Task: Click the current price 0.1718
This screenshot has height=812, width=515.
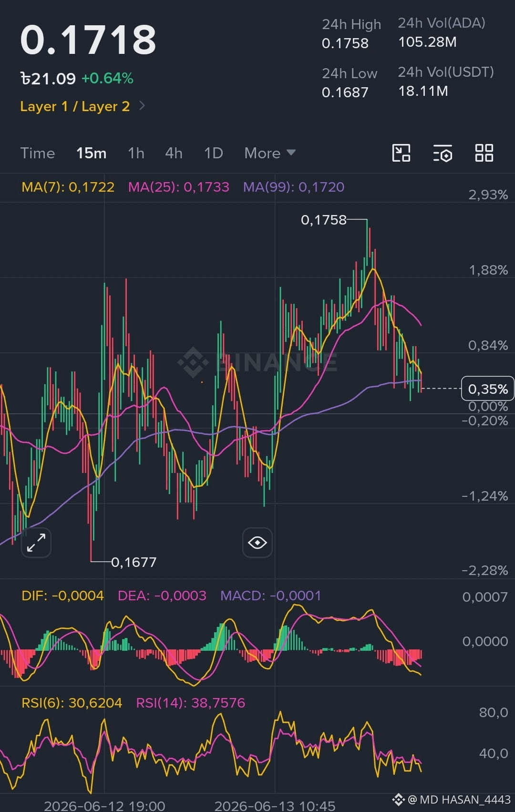Action: pos(88,40)
